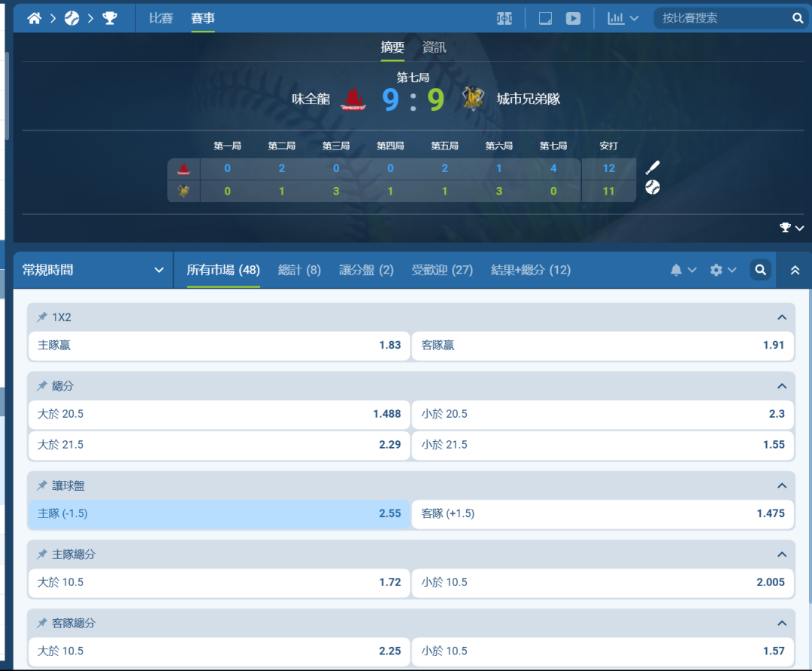Click the bat icon beside scoreboard
Screen dimensions: 812x671
point(653,168)
